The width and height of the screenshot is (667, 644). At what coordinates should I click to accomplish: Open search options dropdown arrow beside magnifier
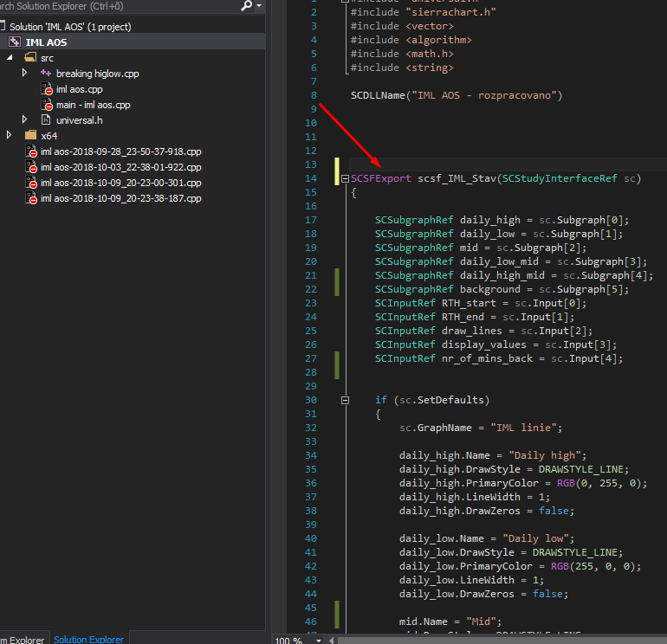tap(258, 6)
